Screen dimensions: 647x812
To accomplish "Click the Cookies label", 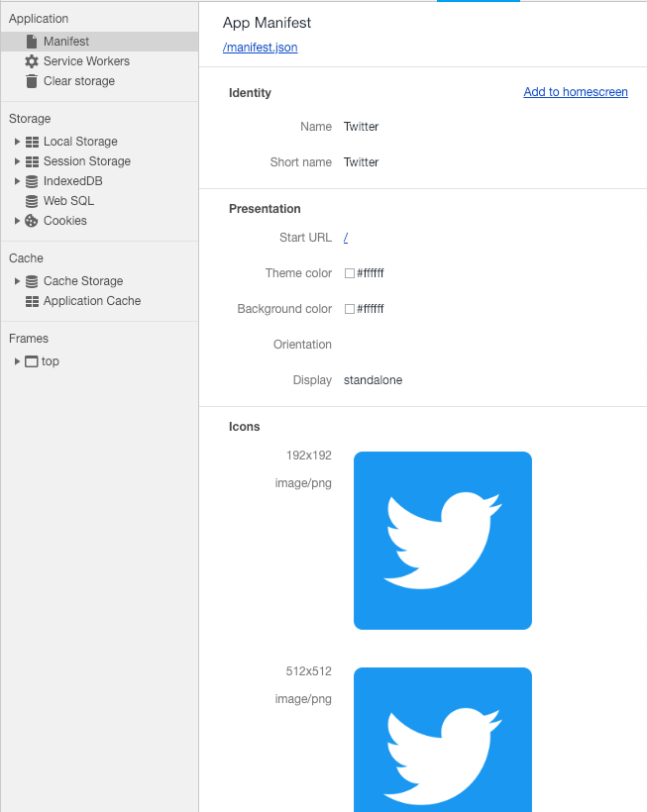I will (x=65, y=221).
